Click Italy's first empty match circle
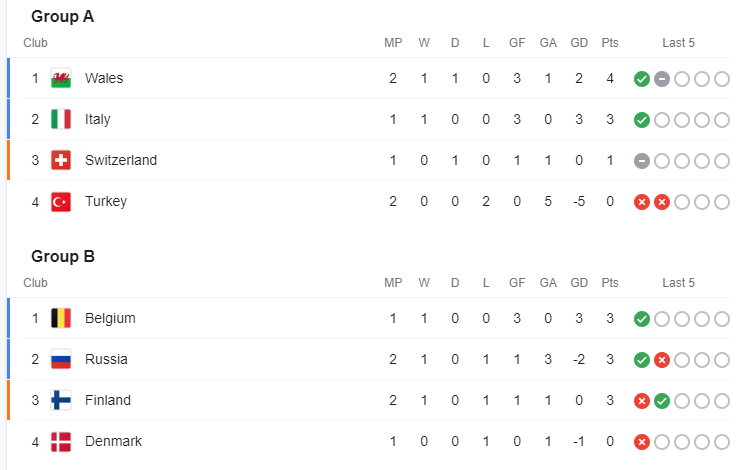The image size is (744, 470). (662, 120)
